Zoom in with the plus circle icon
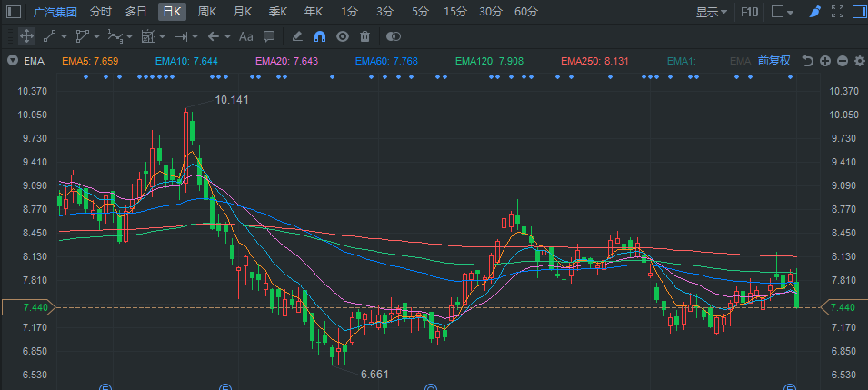Viewport: 868px width, 390px height. (x=825, y=61)
